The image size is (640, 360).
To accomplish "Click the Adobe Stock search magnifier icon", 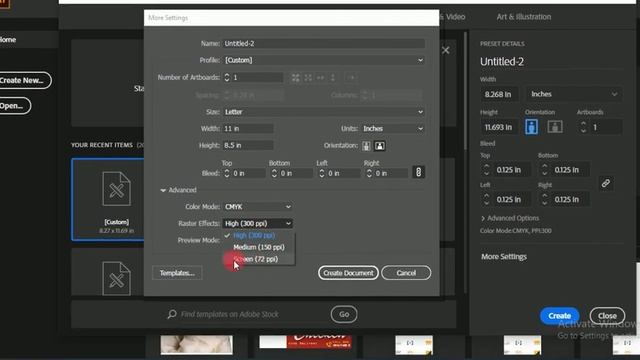I will pyautogui.click(x=172, y=314).
